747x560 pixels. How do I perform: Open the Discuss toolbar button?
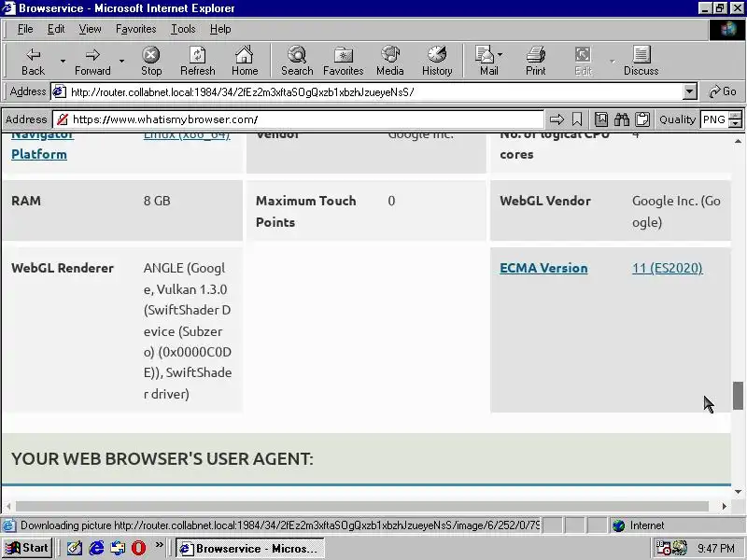[x=641, y=61]
